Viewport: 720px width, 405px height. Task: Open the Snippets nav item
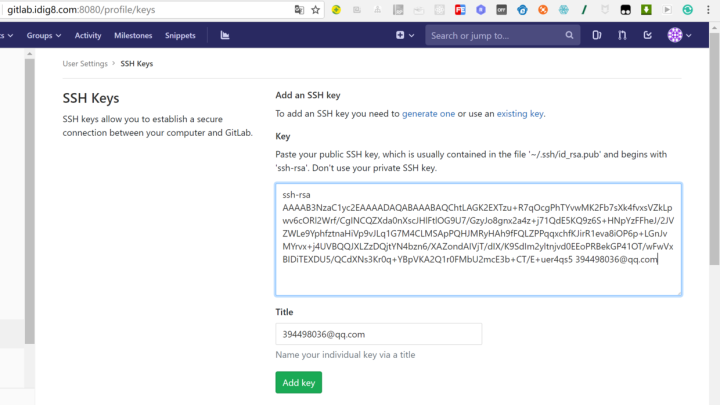(x=180, y=35)
